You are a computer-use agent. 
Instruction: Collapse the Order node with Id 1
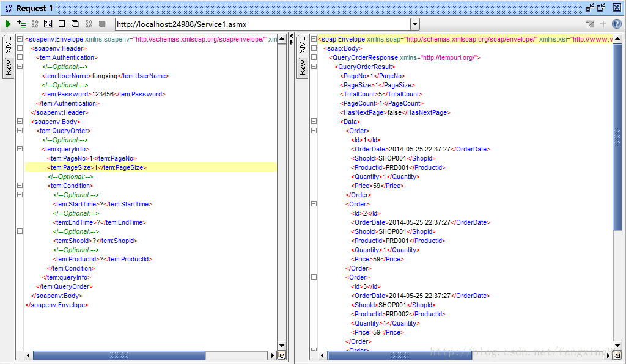click(x=314, y=130)
